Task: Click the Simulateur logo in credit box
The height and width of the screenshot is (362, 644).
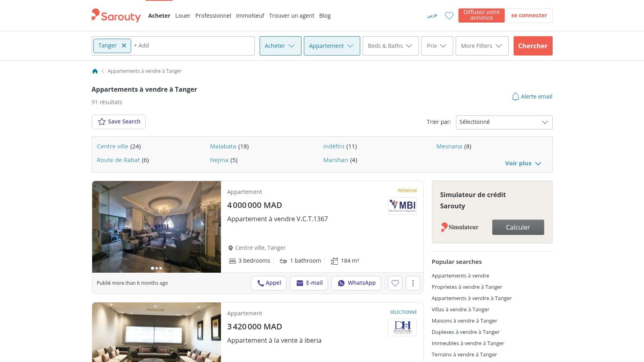Action: pos(460,227)
